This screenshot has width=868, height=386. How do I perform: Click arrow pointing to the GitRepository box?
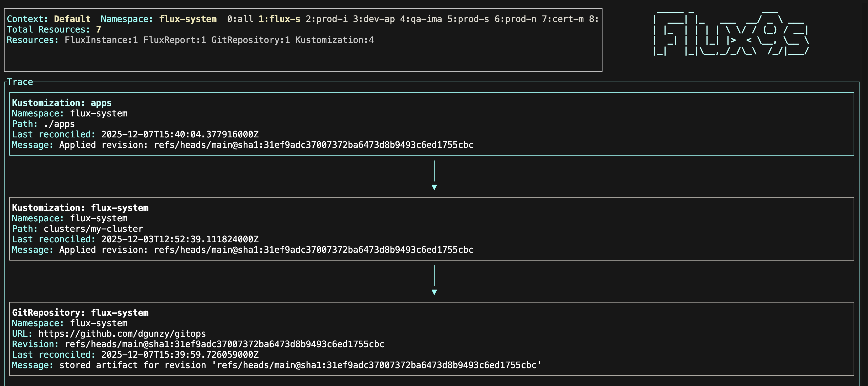434,281
